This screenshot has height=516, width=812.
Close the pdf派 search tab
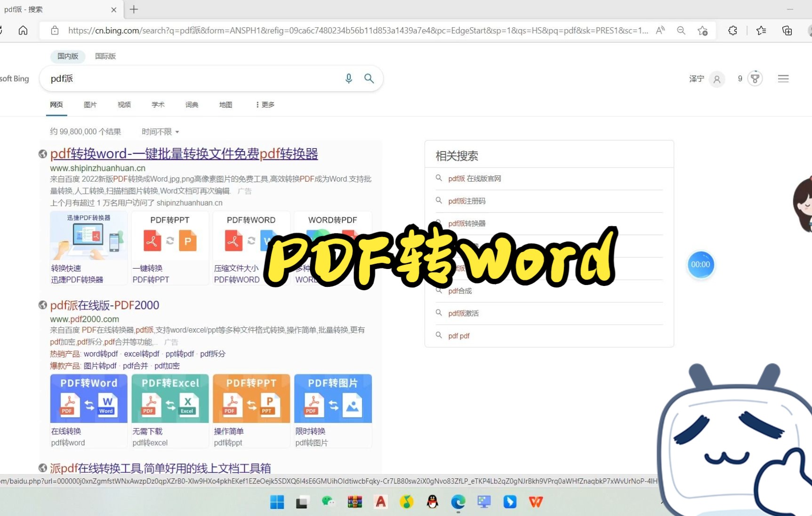[x=114, y=9]
